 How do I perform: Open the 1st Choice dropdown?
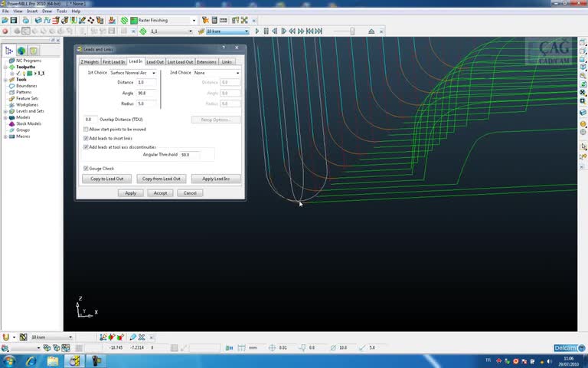pos(154,73)
